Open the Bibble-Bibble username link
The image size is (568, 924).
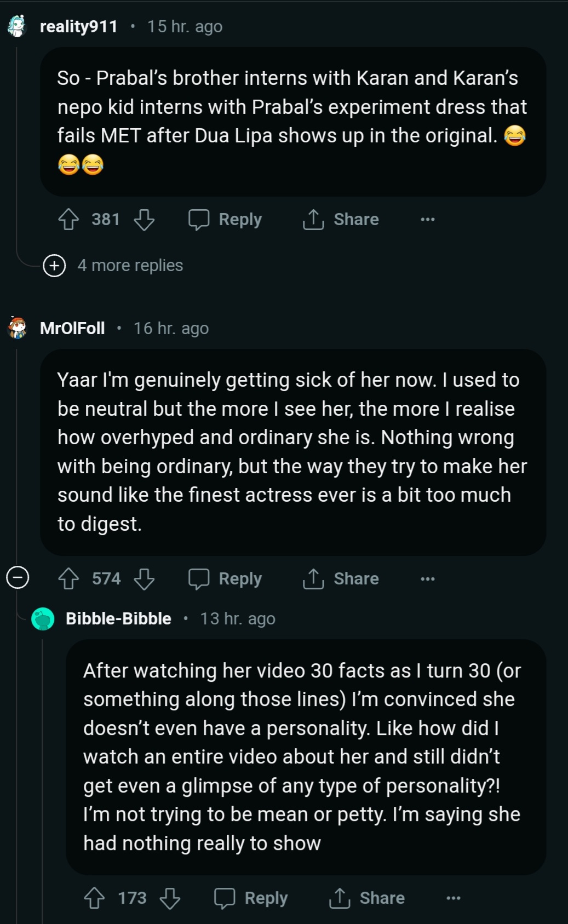pyautogui.click(x=118, y=619)
